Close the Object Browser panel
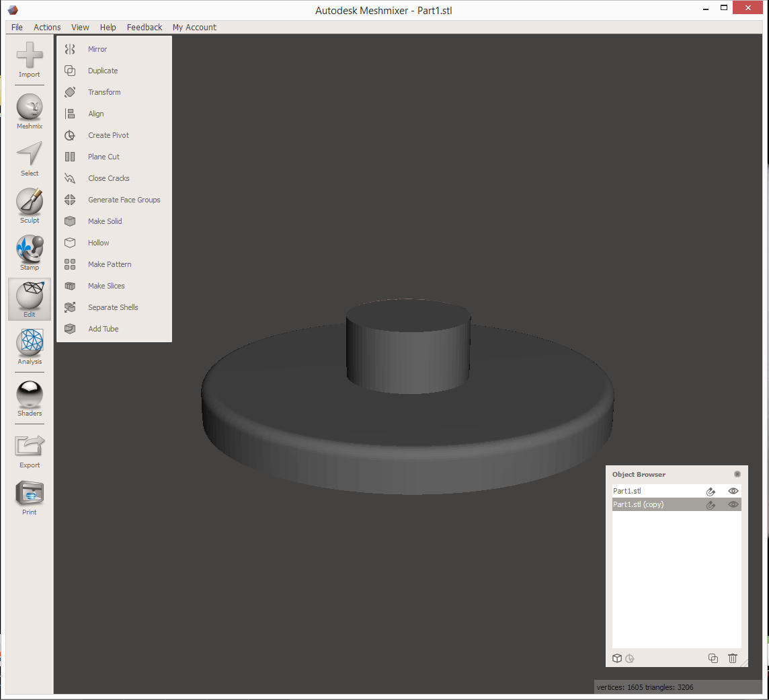 point(737,474)
